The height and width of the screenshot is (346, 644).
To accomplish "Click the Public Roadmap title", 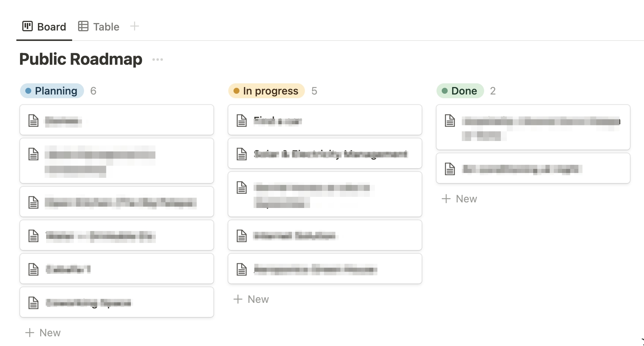I will click(81, 59).
